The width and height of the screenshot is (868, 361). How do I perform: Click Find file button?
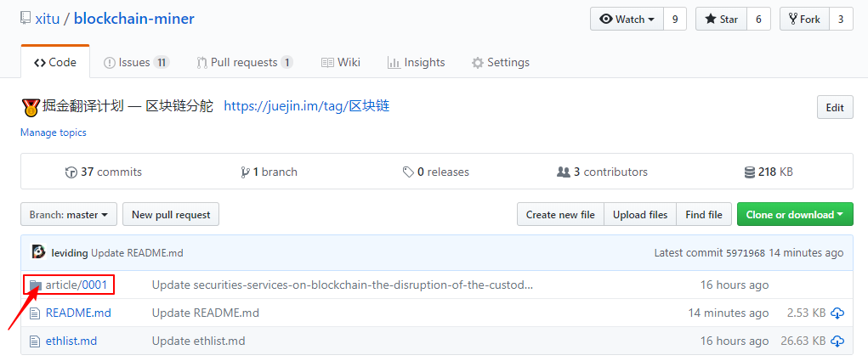[704, 215]
